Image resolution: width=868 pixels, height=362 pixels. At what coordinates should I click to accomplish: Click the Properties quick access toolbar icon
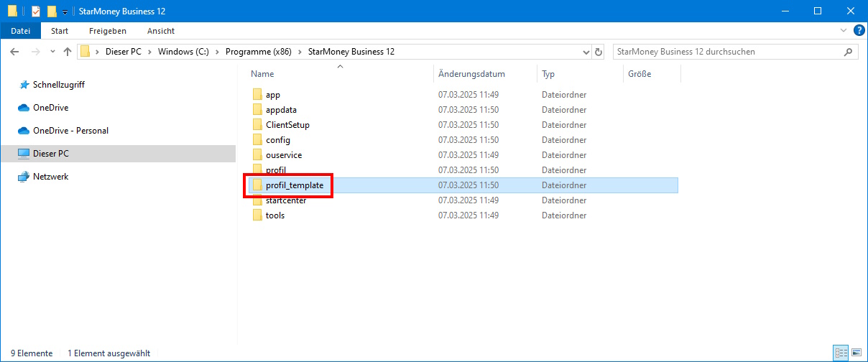point(36,11)
